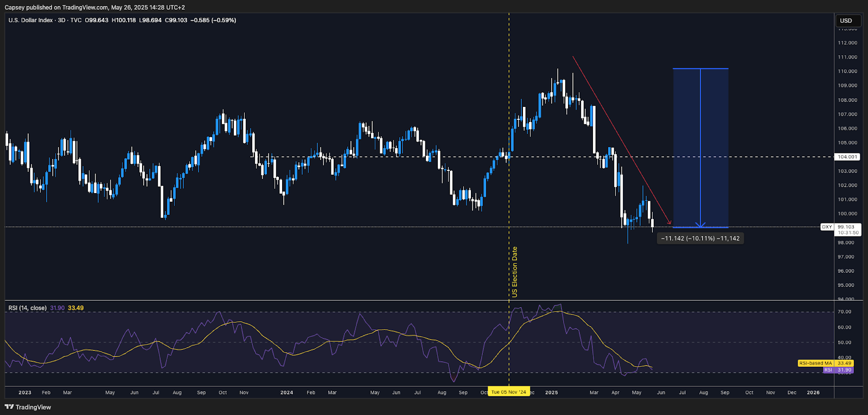Click the Tue 05 Nov '24 date label
The width and height of the screenshot is (868, 415).
coord(508,392)
